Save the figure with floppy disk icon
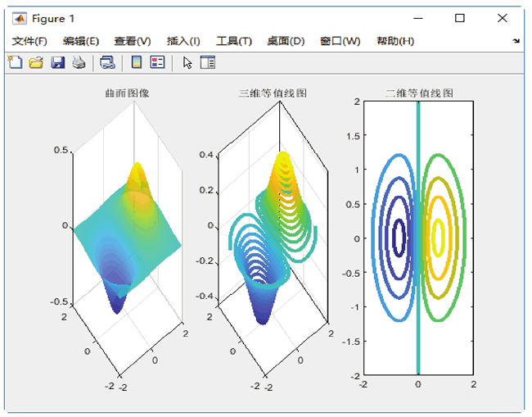Screen dimensions: 532x417 [57, 62]
